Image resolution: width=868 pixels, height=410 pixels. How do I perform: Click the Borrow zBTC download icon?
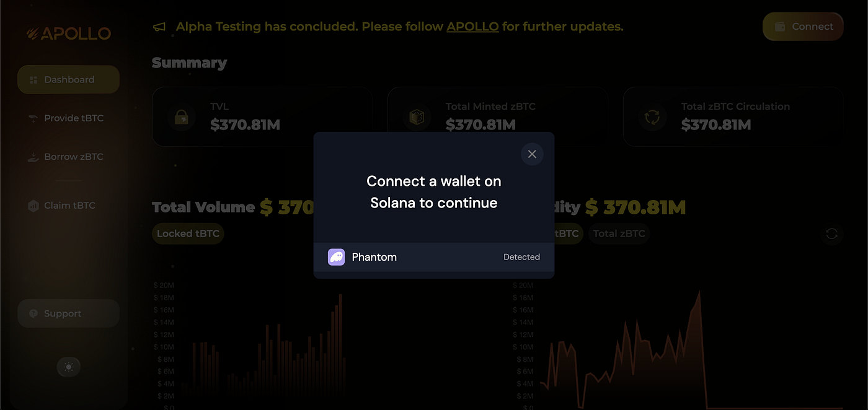coord(32,157)
